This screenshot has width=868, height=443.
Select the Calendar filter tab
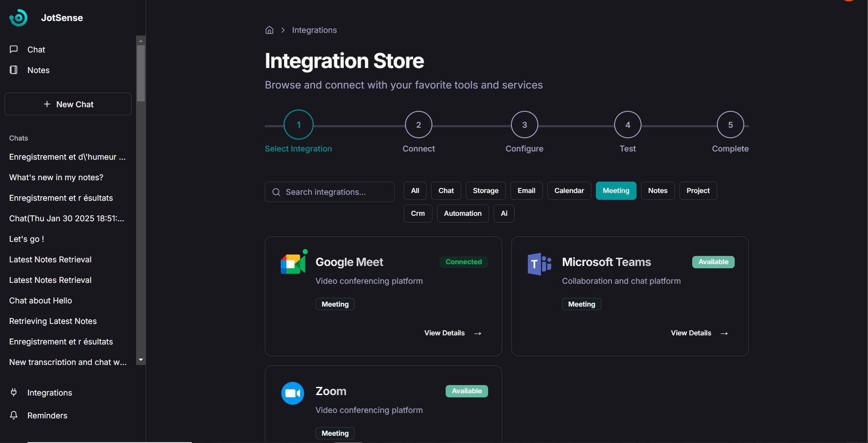(569, 191)
